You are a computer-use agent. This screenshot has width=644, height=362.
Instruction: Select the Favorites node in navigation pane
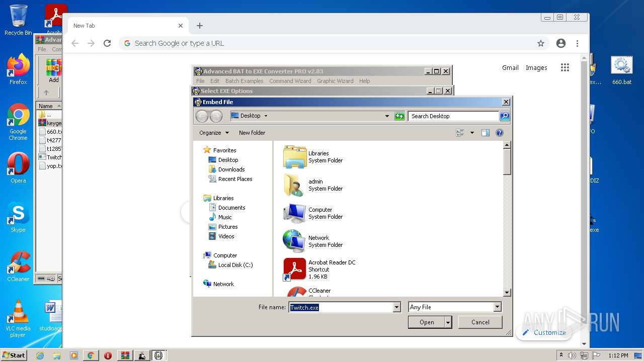click(x=224, y=150)
